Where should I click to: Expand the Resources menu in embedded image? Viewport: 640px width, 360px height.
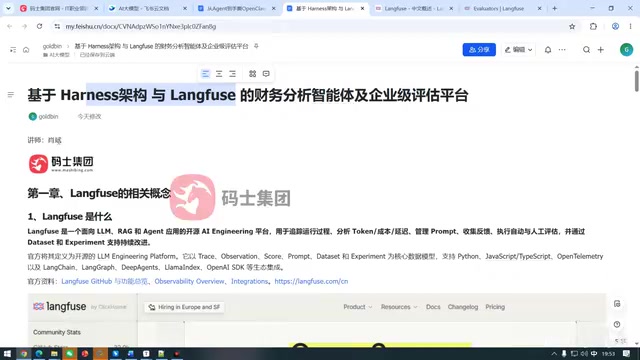pyautogui.click(x=399, y=307)
